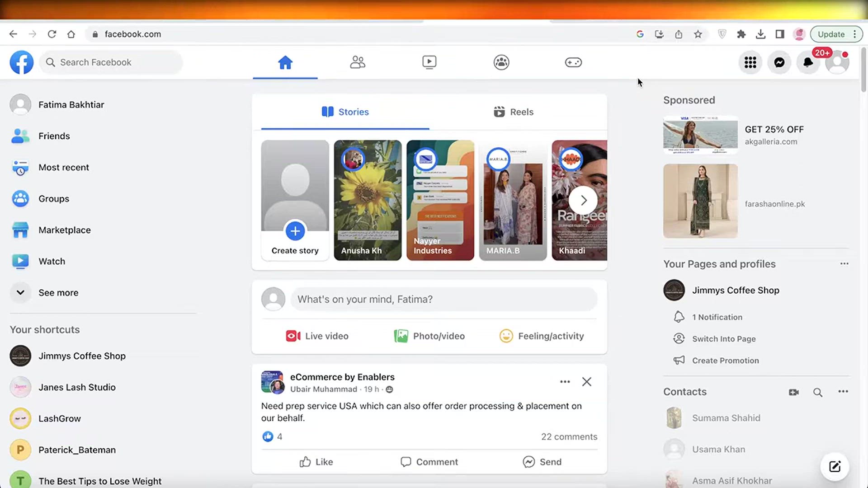
Task: Bookmark page with star icon
Action: click(698, 34)
